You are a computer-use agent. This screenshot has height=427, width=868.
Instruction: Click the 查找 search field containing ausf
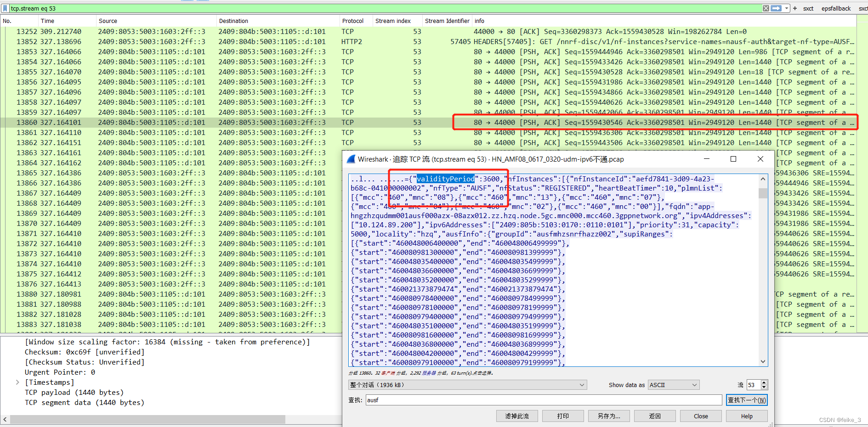[x=544, y=400]
